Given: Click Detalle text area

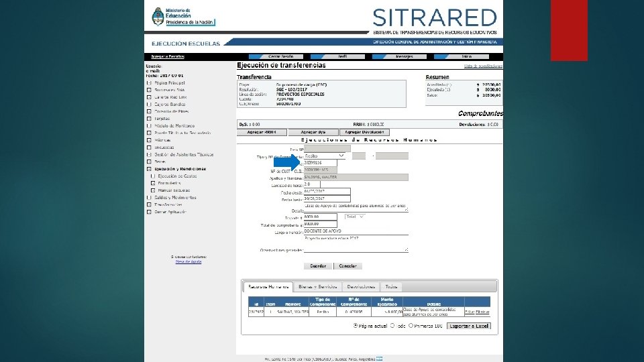Looking at the screenshot, I should coord(356,207).
